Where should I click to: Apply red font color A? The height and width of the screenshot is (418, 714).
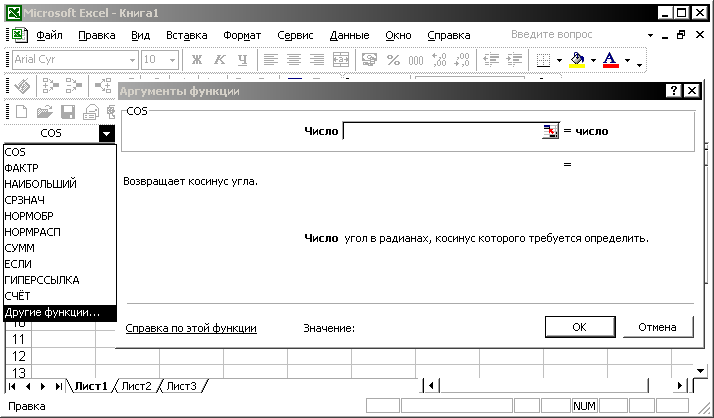point(610,60)
